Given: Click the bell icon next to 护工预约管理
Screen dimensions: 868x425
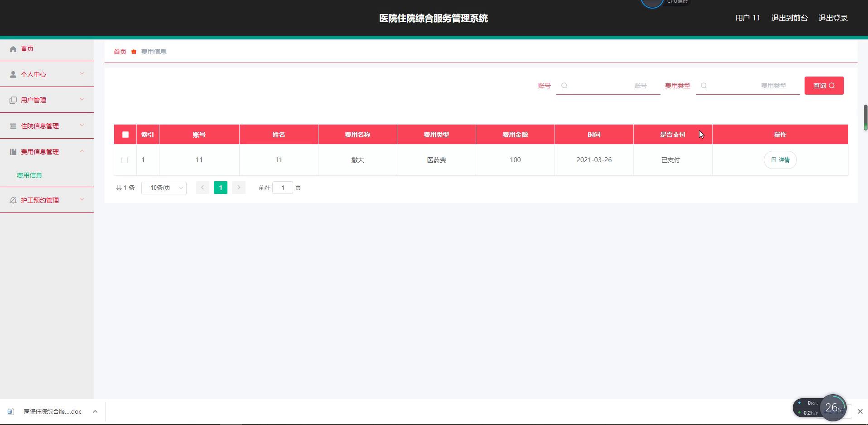Looking at the screenshot, I should click(13, 200).
